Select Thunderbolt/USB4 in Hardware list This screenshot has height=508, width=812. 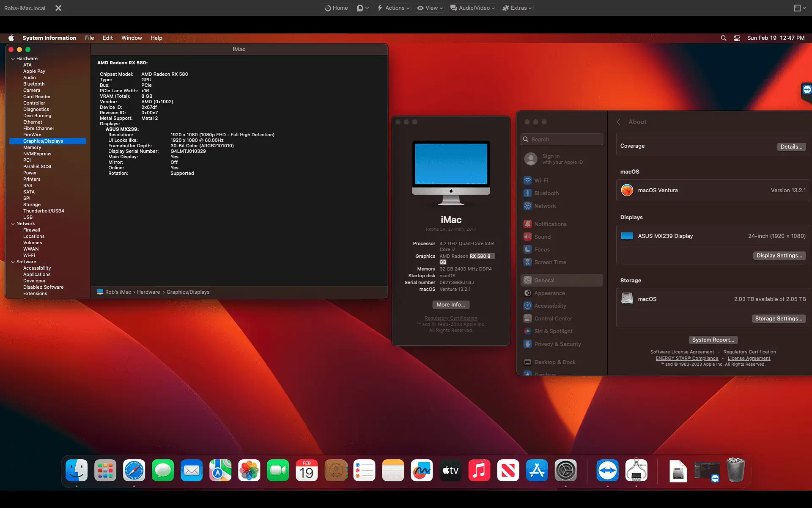point(44,211)
